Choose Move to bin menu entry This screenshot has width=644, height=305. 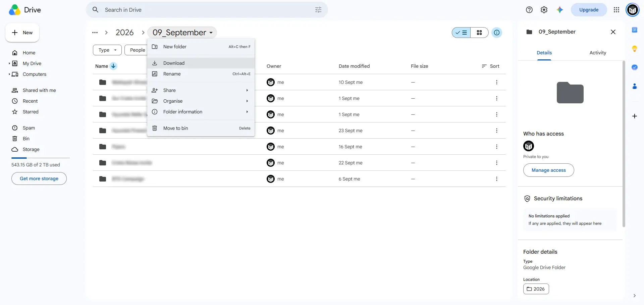pyautogui.click(x=201, y=128)
